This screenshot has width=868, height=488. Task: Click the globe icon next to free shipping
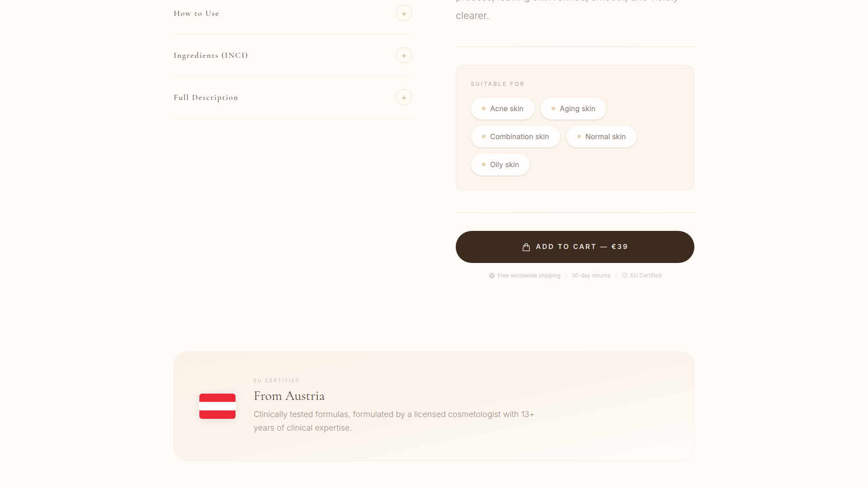[x=492, y=276]
